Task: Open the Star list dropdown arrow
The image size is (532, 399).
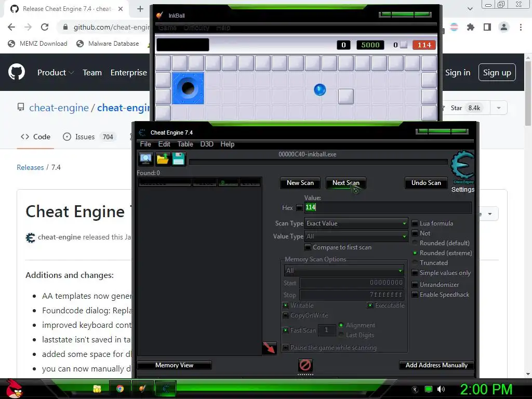Action: click(499, 108)
